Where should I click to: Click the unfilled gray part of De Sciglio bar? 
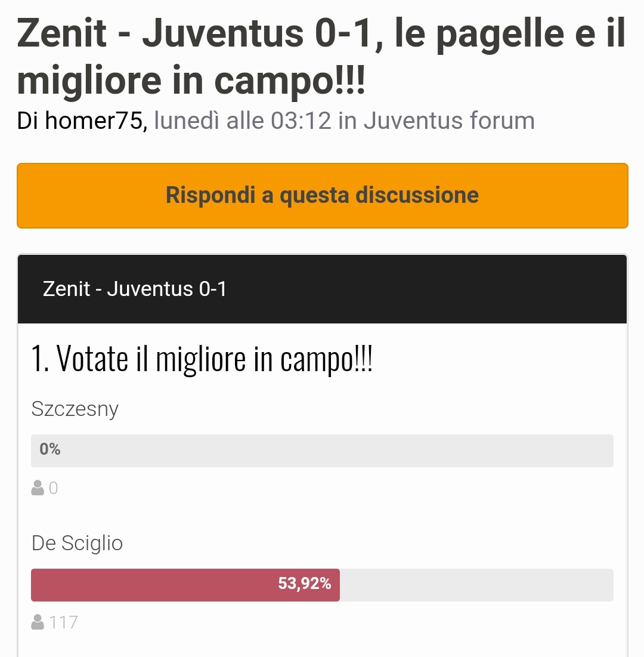point(476,585)
